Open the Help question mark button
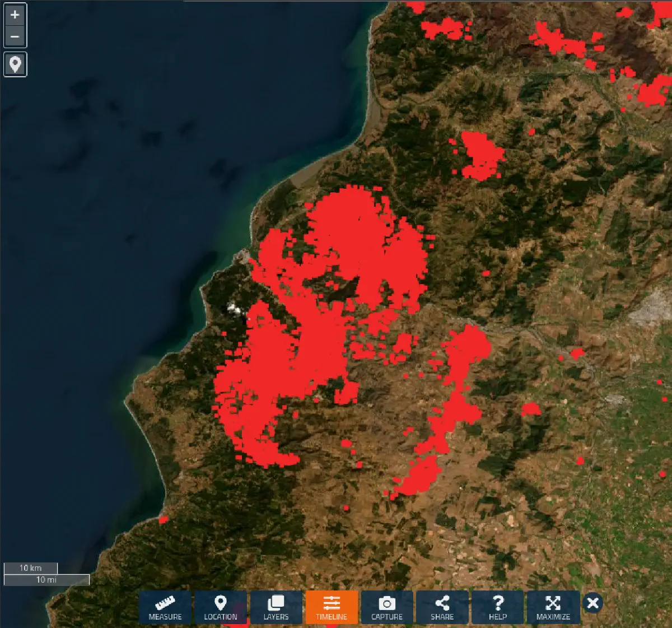Screen dimensions: 672x628 [497, 608]
